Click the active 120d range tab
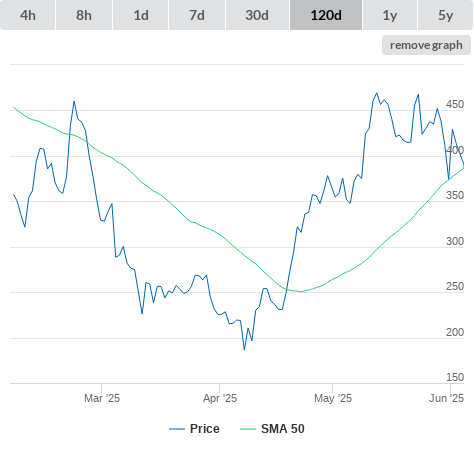Image resolution: width=474 pixels, height=455 pixels. click(326, 15)
